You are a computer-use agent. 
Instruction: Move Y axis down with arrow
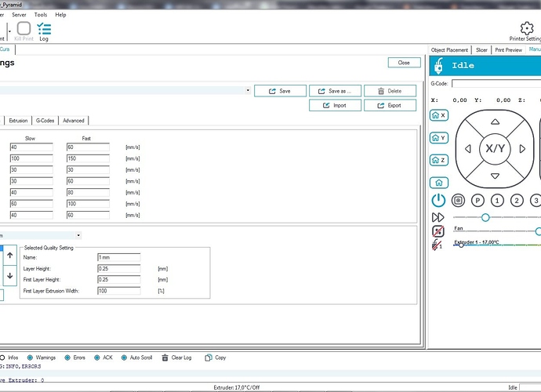495,176
